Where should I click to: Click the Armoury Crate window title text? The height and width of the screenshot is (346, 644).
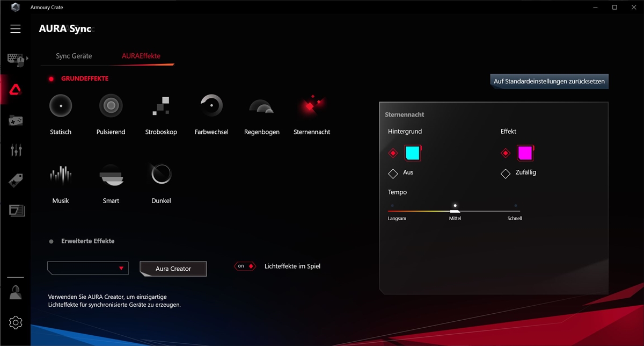click(47, 8)
